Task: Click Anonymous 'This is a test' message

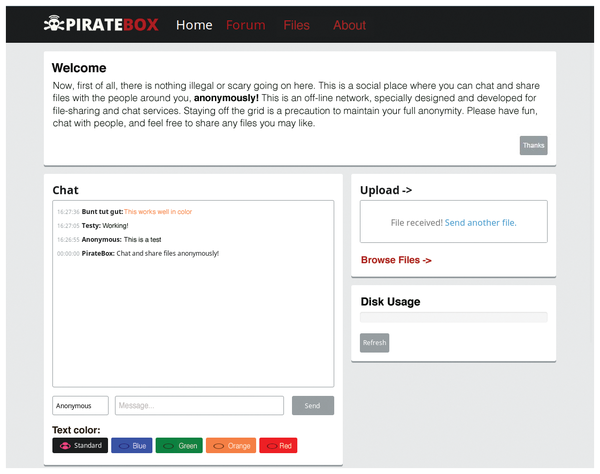Action: 142,239
